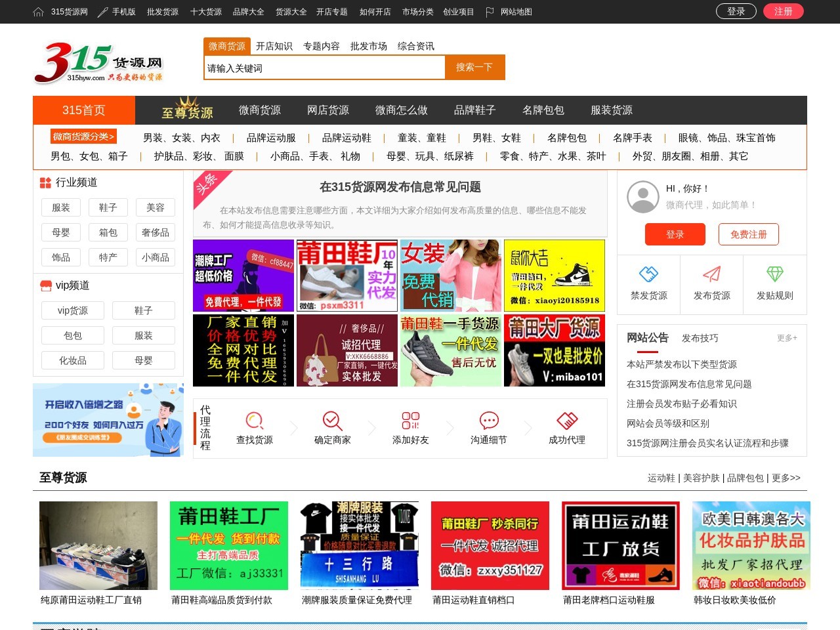Click the top bar 注册 button
Screen dimensions: 840x630
[x=784, y=11]
